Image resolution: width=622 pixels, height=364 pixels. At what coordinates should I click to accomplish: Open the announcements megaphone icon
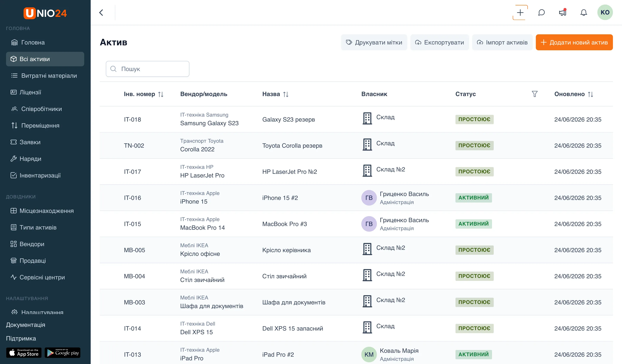(563, 13)
